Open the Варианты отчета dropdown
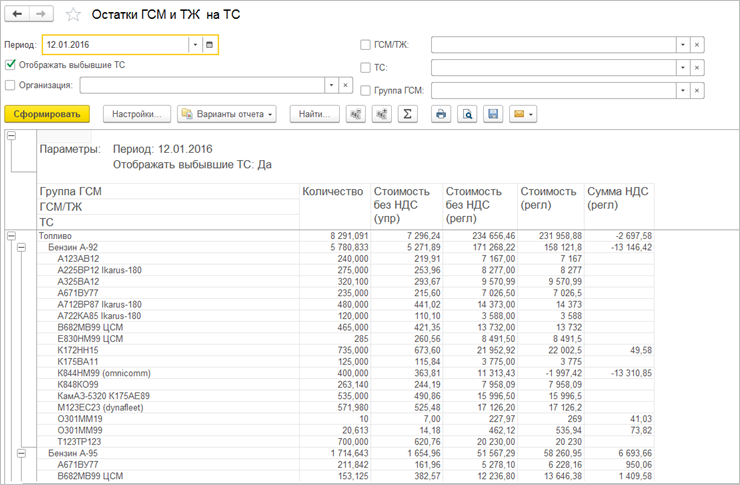 (227, 114)
